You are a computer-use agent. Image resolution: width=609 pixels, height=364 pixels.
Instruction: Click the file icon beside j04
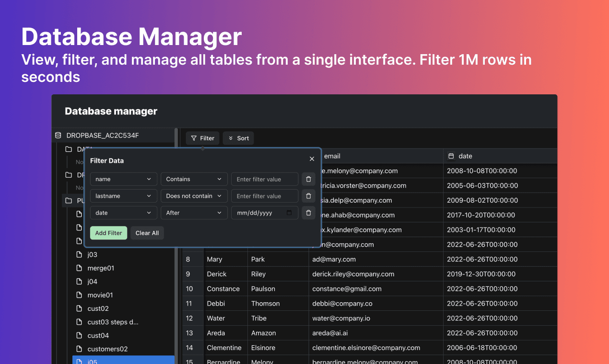coord(80,282)
